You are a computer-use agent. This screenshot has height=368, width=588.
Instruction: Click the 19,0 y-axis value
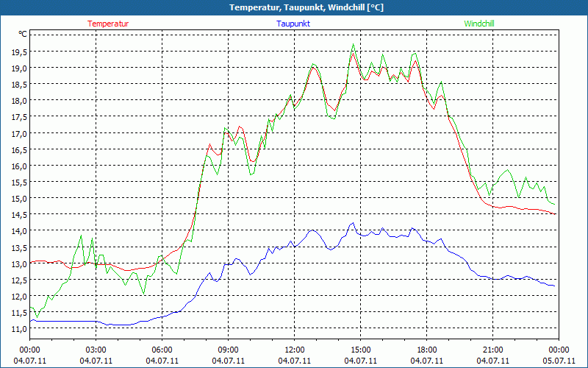point(19,68)
